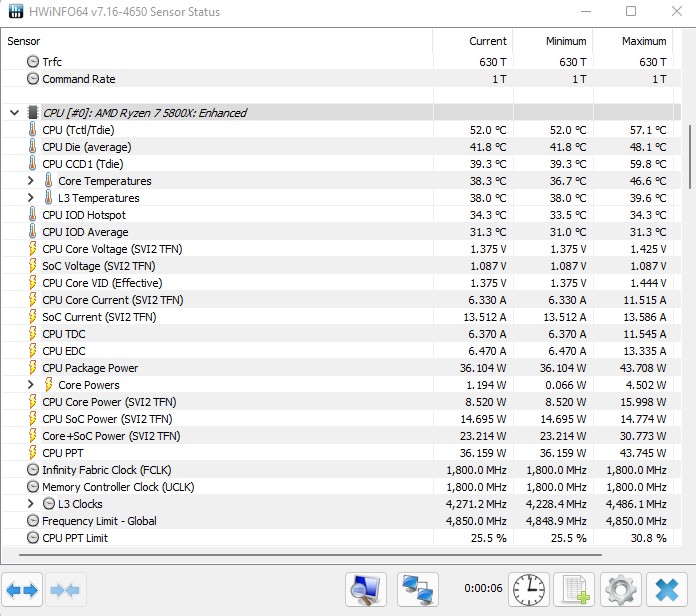Expand the L3 Clocks row
Image resolution: width=696 pixels, height=616 pixels.
click(x=31, y=504)
